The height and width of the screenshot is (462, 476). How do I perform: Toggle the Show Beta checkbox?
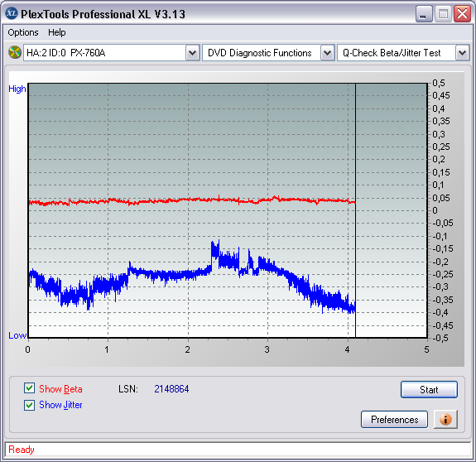tap(29, 388)
